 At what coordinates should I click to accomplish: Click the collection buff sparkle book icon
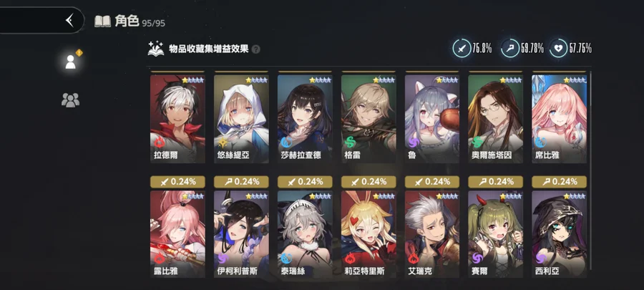point(156,49)
